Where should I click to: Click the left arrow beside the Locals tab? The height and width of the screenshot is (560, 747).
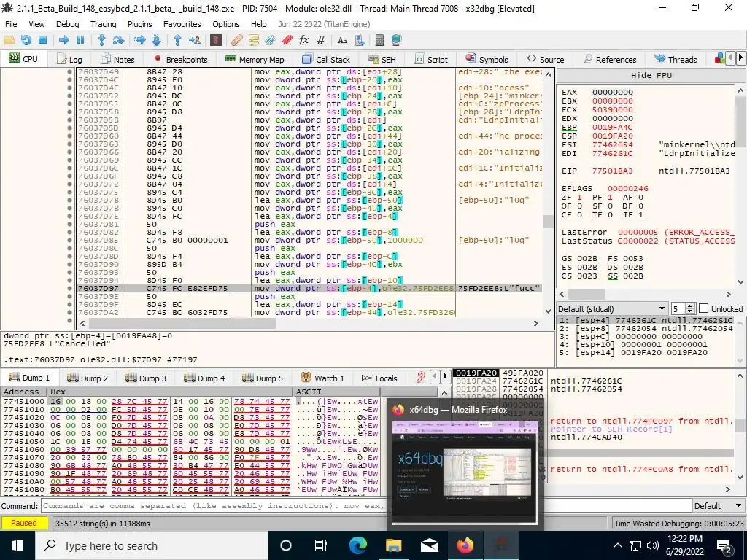435,377
